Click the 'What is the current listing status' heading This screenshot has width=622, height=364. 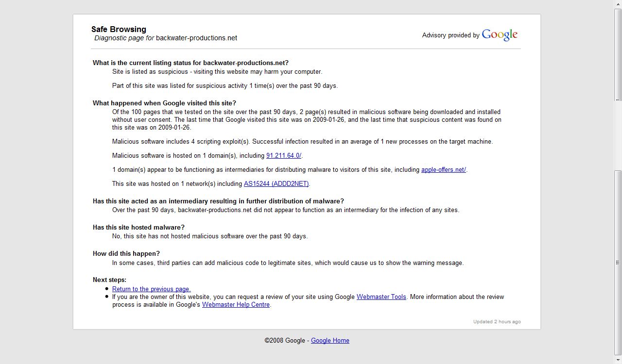190,63
